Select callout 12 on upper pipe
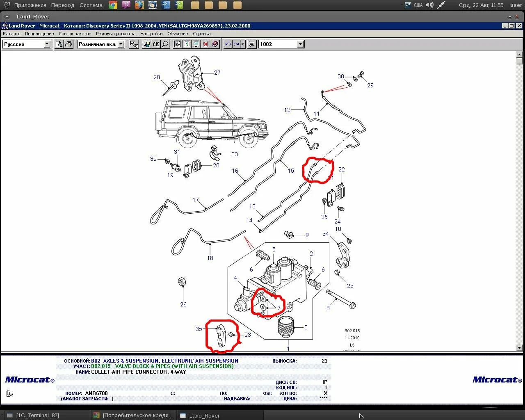The image size is (525, 420). coord(287,110)
